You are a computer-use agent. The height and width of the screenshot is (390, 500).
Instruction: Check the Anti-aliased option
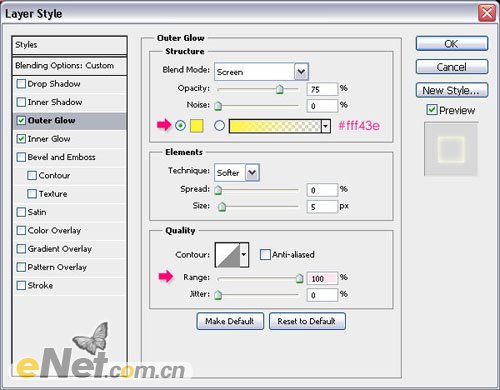(x=265, y=255)
